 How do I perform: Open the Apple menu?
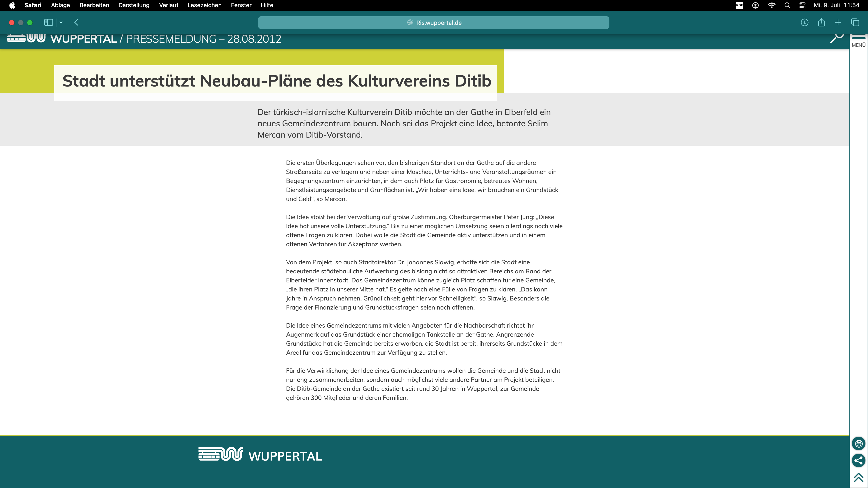click(12, 5)
